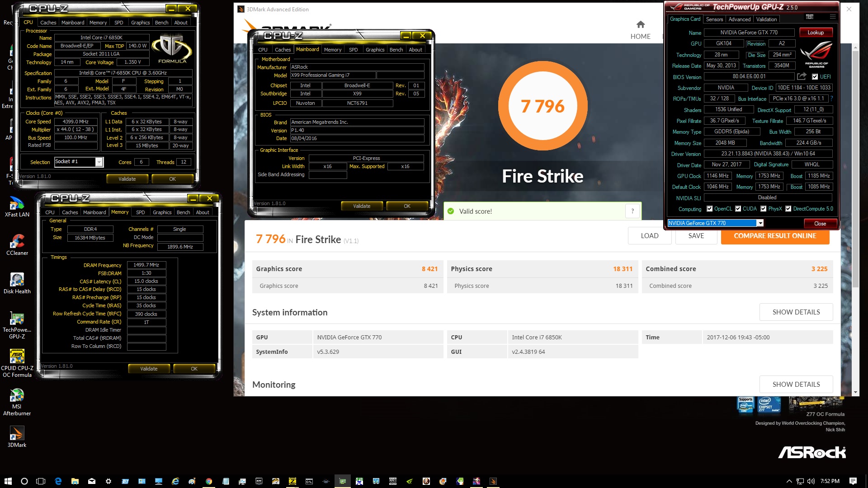Click volume speaker tray icon
The height and width of the screenshot is (488, 868).
pyautogui.click(x=811, y=481)
